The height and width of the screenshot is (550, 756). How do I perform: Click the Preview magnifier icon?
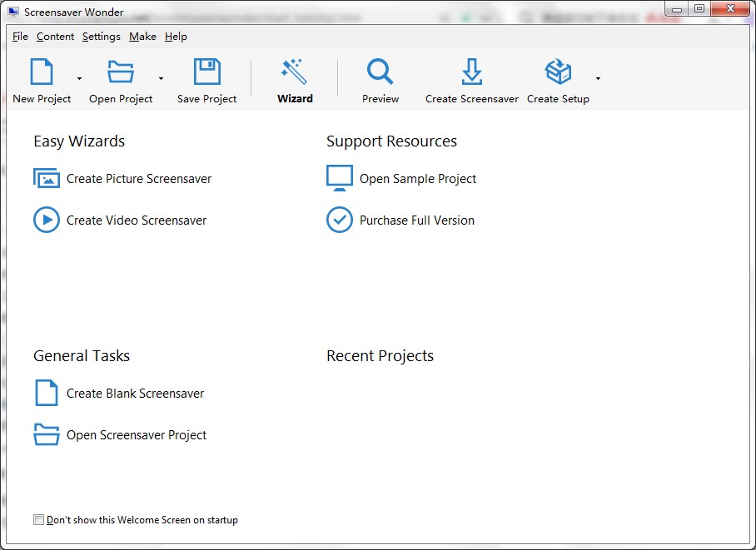pos(380,72)
